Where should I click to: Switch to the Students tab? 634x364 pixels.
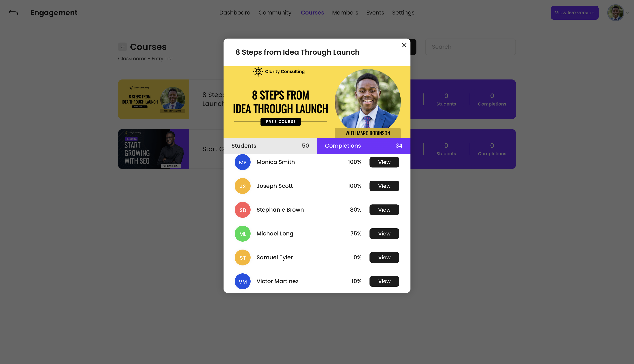click(x=270, y=146)
